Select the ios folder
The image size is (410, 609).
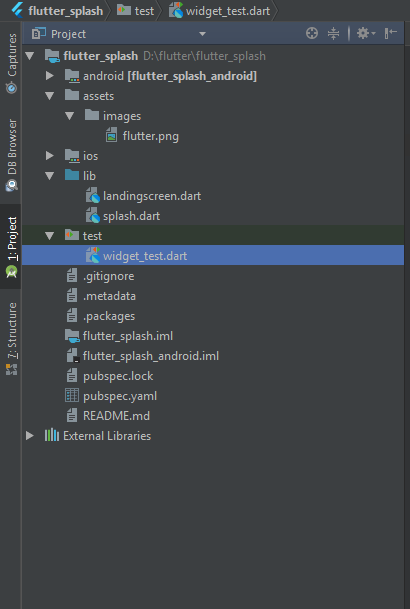tap(90, 156)
